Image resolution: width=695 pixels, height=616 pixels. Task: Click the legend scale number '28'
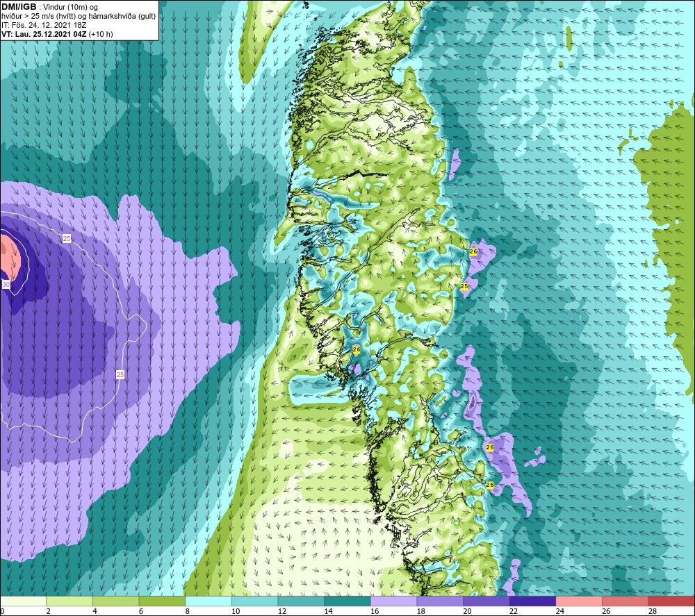click(653, 611)
